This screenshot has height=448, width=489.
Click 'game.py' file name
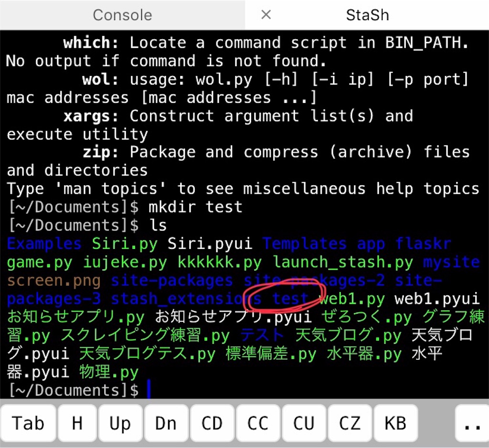pyautogui.click(x=40, y=262)
